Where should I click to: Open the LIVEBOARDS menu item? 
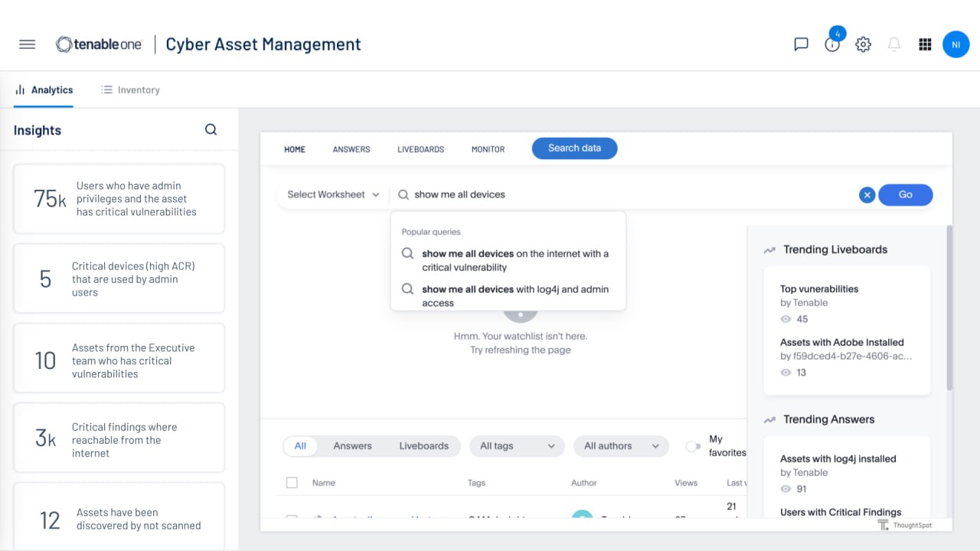point(420,149)
